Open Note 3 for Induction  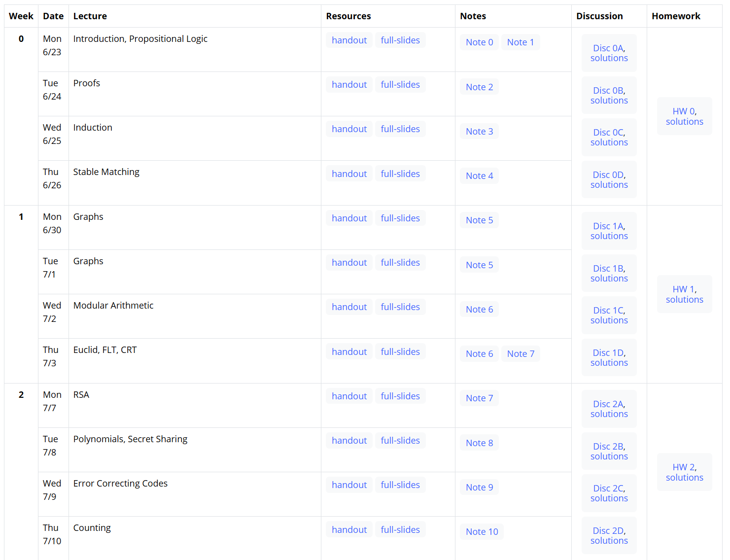[479, 132]
